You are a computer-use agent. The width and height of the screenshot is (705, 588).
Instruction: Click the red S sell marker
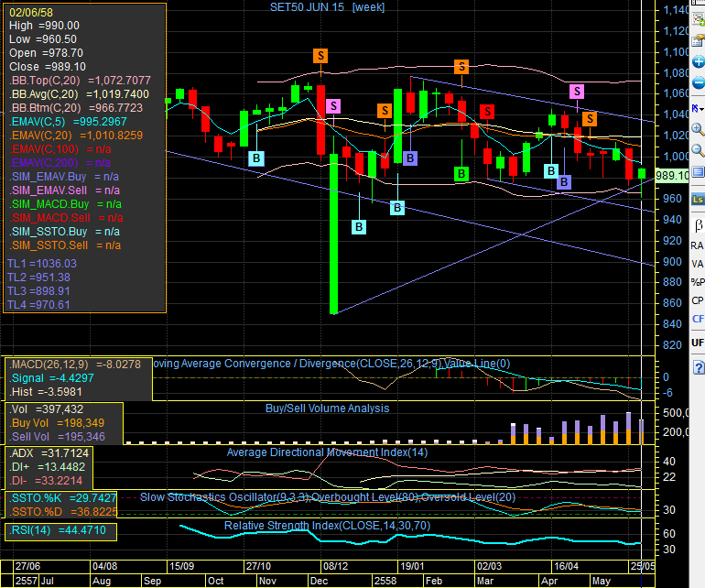coord(487,111)
